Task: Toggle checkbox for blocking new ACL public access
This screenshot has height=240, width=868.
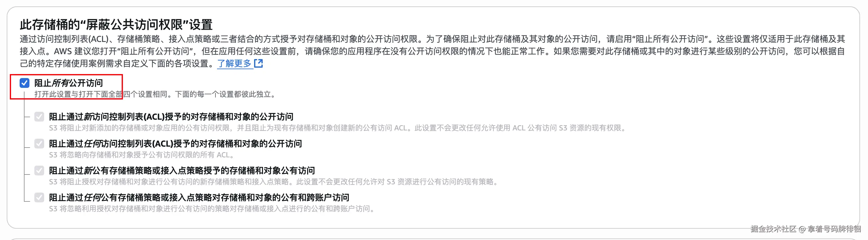Action: tap(39, 117)
